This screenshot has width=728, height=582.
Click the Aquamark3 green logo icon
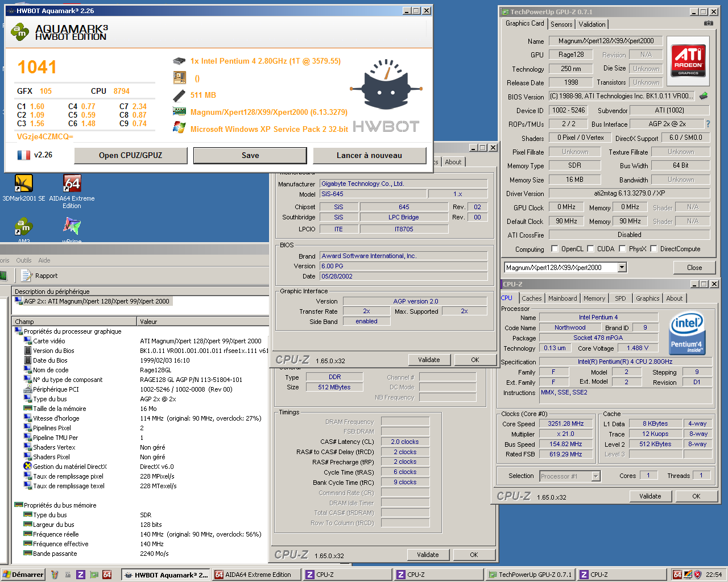20,32
